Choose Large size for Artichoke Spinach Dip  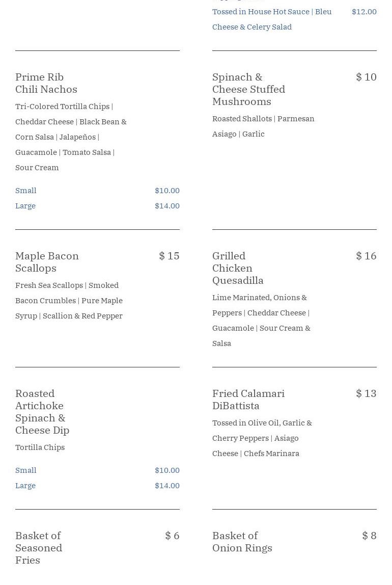pyautogui.click(x=25, y=486)
